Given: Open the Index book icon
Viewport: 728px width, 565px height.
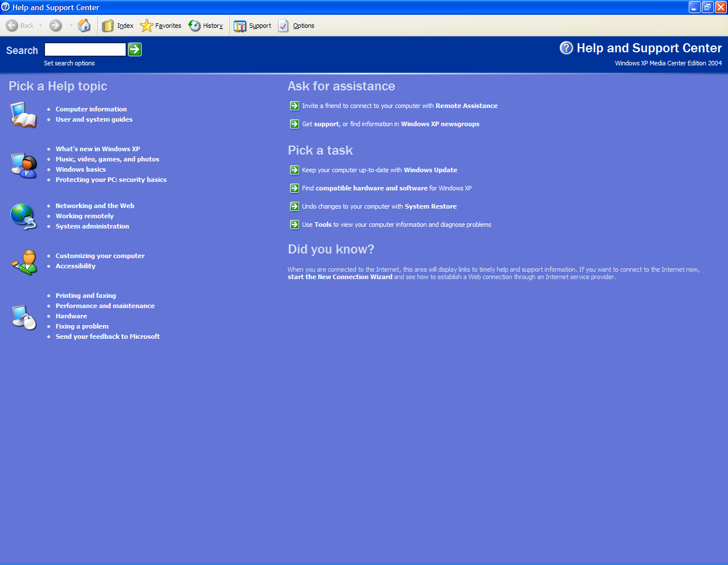Looking at the screenshot, I should pos(108,26).
